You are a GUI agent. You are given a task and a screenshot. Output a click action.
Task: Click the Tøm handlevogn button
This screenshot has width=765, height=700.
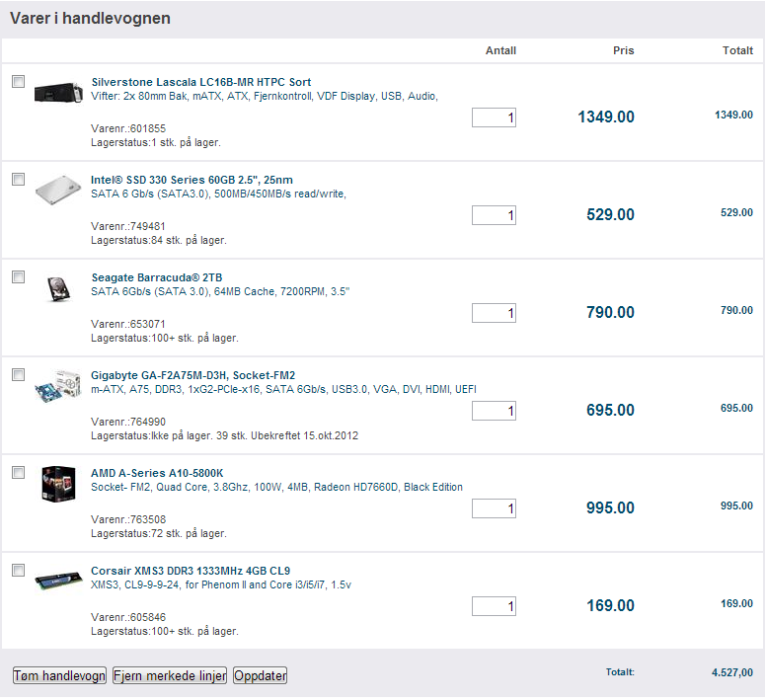tap(59, 675)
